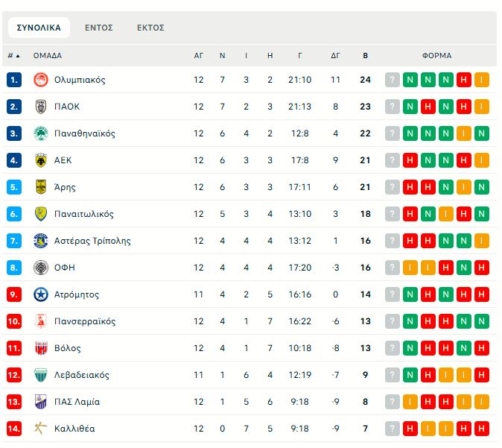Click the Αστέρας Τρίπολης star logo
Viewport: 502px width, 448px height.
pyautogui.click(x=41, y=241)
